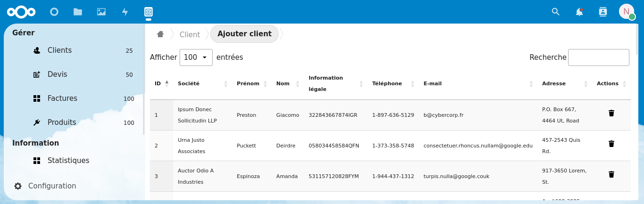Sort table by Téléphone column
The height and width of the screenshot is (204, 644).
tap(393, 83)
